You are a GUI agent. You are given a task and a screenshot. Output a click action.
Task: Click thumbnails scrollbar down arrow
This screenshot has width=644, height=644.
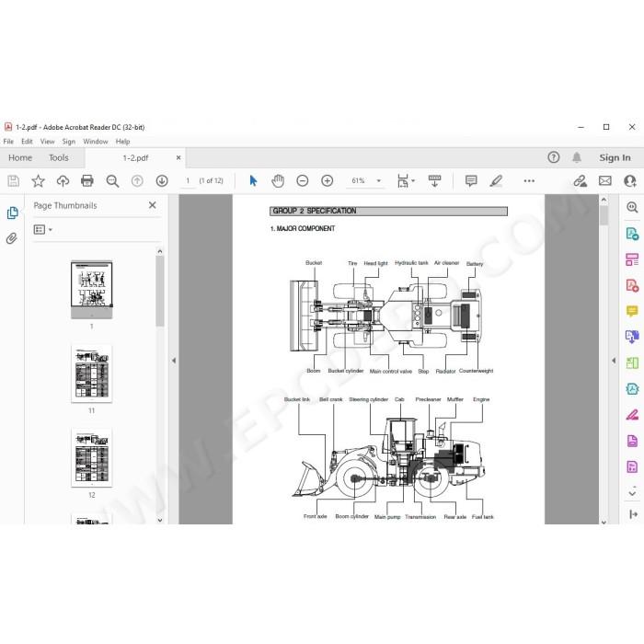click(160, 520)
